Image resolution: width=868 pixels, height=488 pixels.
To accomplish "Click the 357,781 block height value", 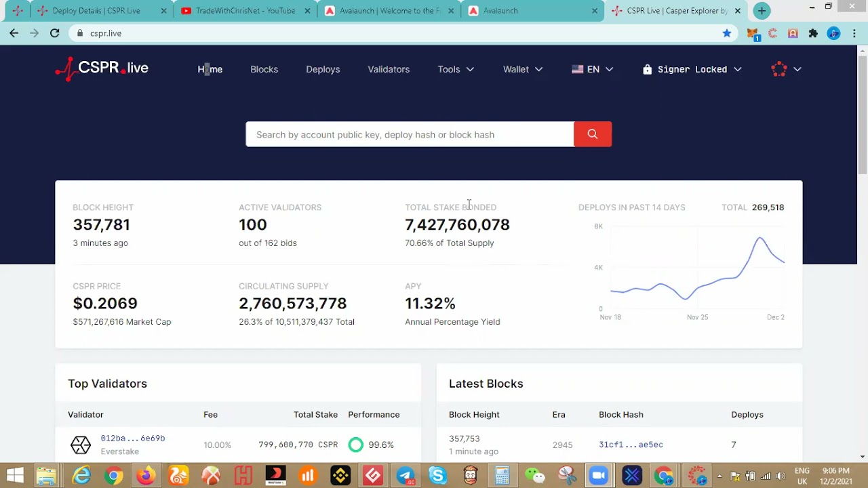I will (101, 224).
